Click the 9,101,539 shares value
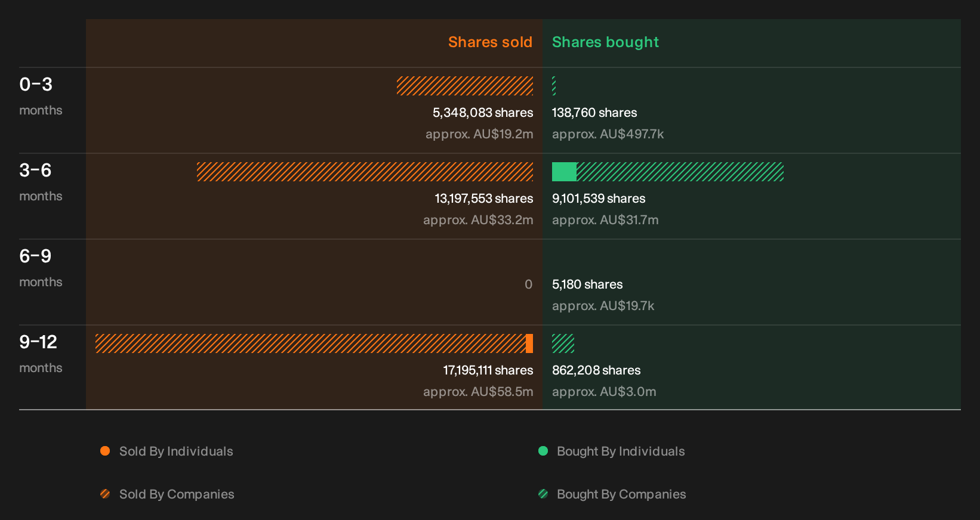 [x=599, y=199]
